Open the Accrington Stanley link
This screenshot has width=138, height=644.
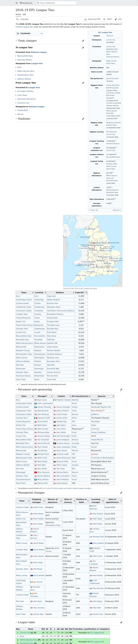(25, 91)
